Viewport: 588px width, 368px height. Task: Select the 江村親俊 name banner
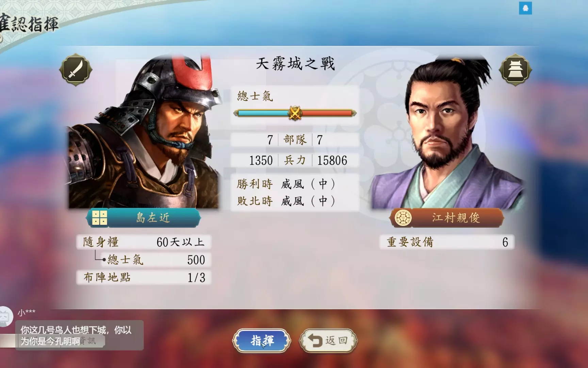447,218
